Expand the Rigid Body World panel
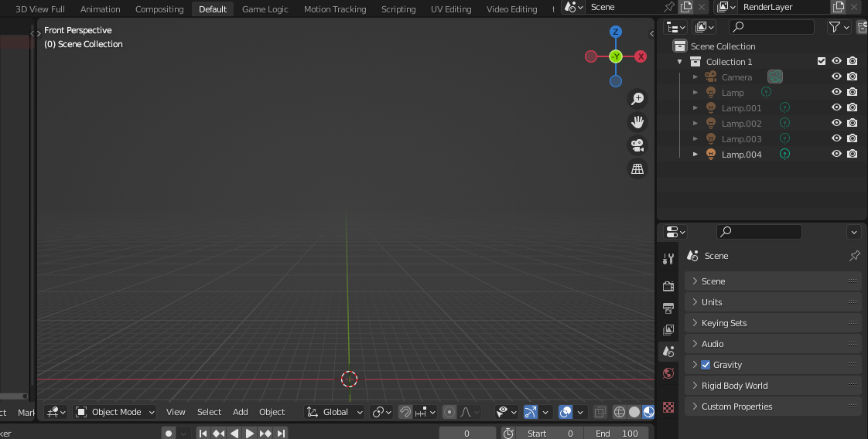This screenshot has height=439, width=868. 773,386
